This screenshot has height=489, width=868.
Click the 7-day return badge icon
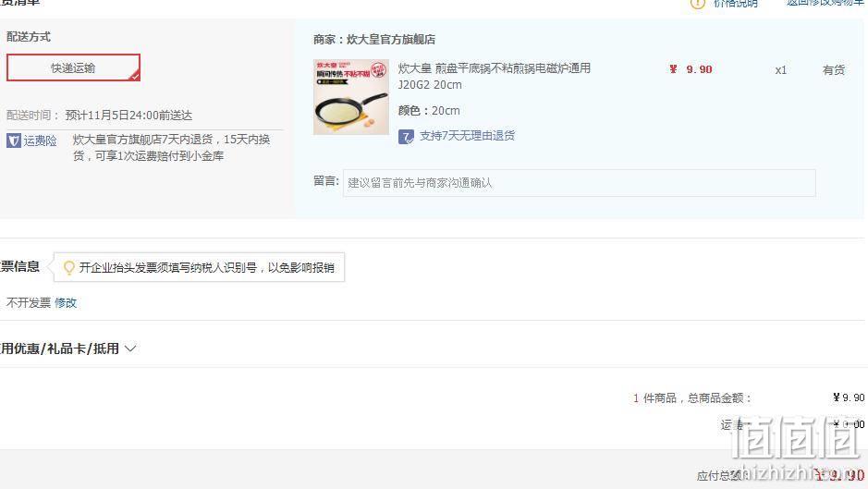(406, 136)
